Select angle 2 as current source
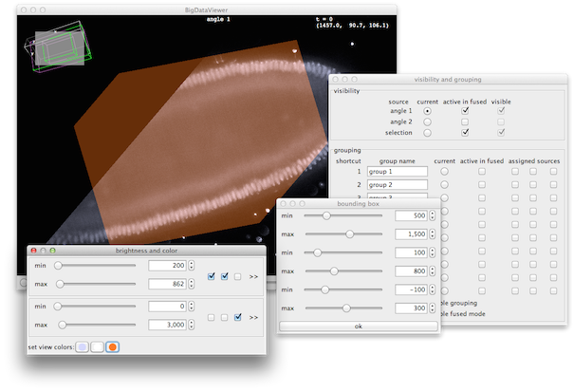 pyautogui.click(x=427, y=121)
